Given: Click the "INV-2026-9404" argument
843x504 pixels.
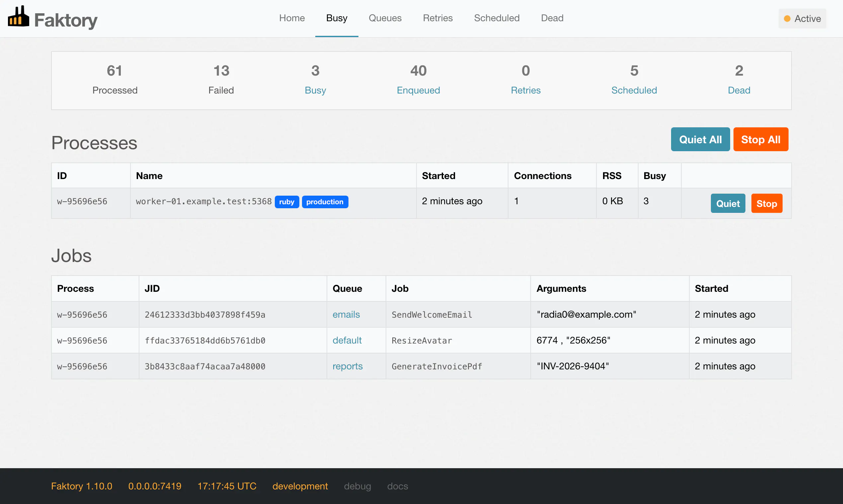Looking at the screenshot, I should (573, 366).
